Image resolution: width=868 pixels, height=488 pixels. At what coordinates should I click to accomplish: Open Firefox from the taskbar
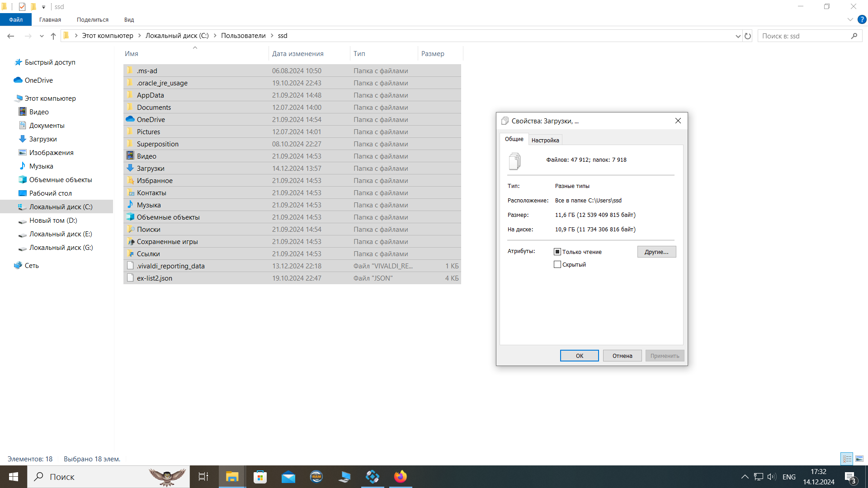coord(400,477)
